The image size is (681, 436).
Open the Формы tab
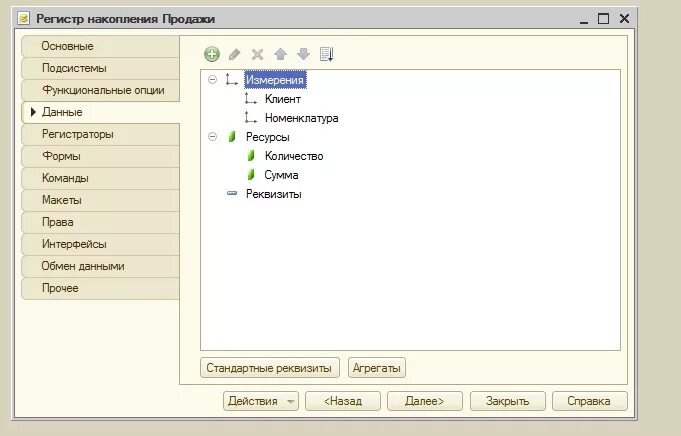[x=100, y=156]
